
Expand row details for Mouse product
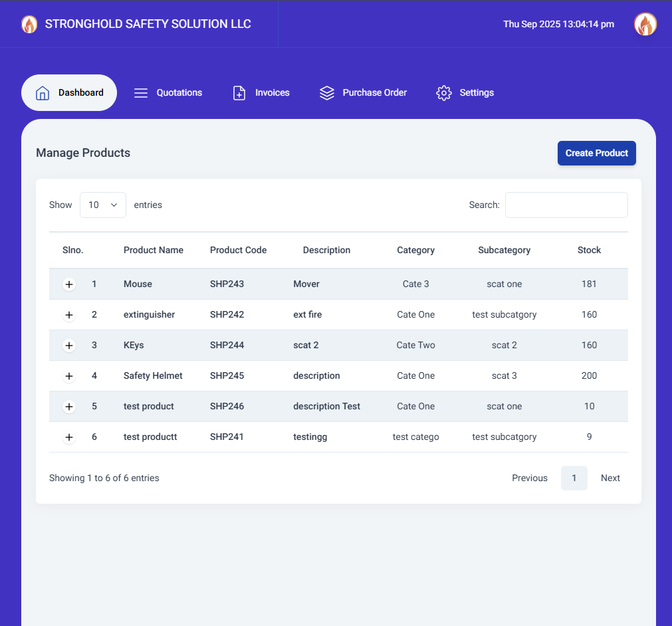(x=69, y=284)
